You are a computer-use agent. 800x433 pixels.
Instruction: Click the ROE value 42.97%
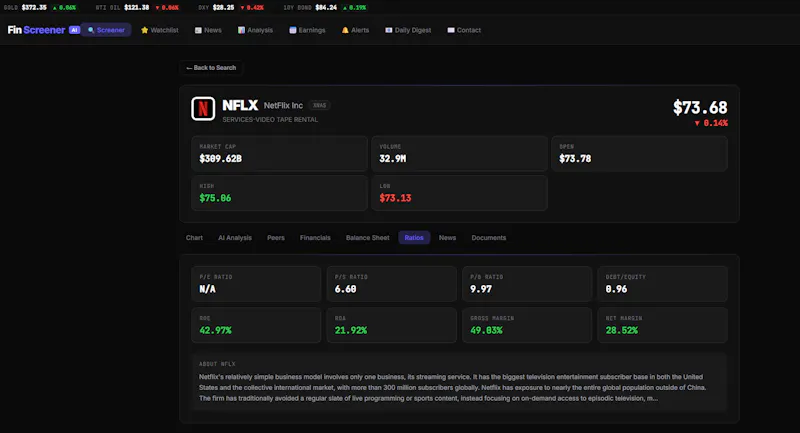point(215,330)
